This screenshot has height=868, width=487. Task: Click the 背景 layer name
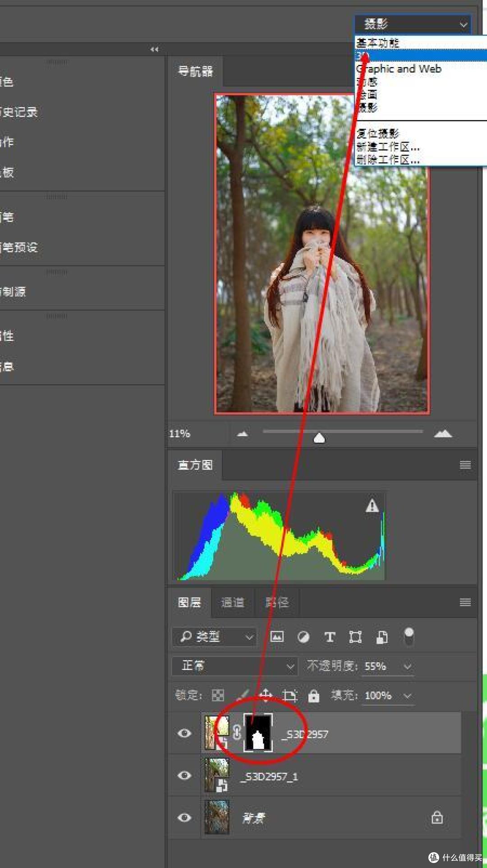254,818
